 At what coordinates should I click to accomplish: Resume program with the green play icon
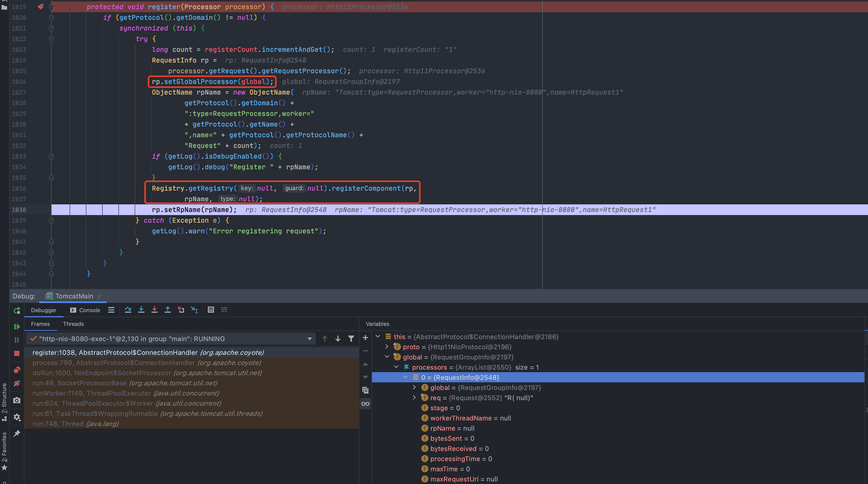17,327
